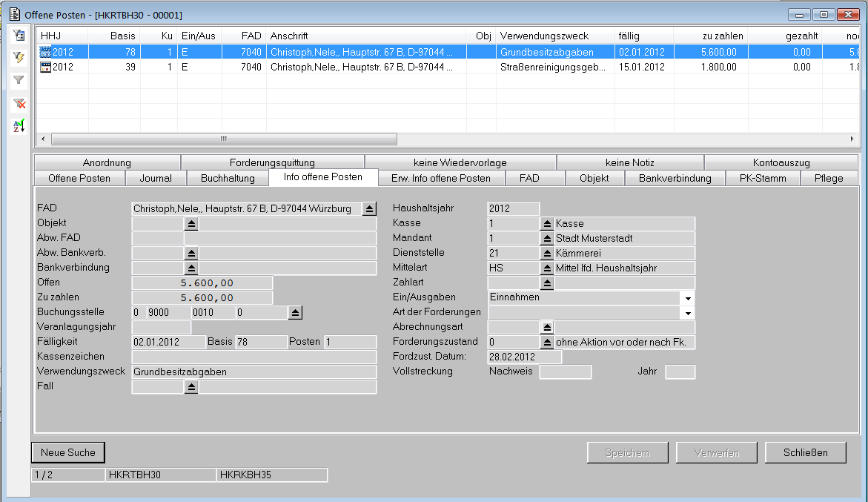
Task: Open the Dienststelle lookup button
Action: (547, 254)
